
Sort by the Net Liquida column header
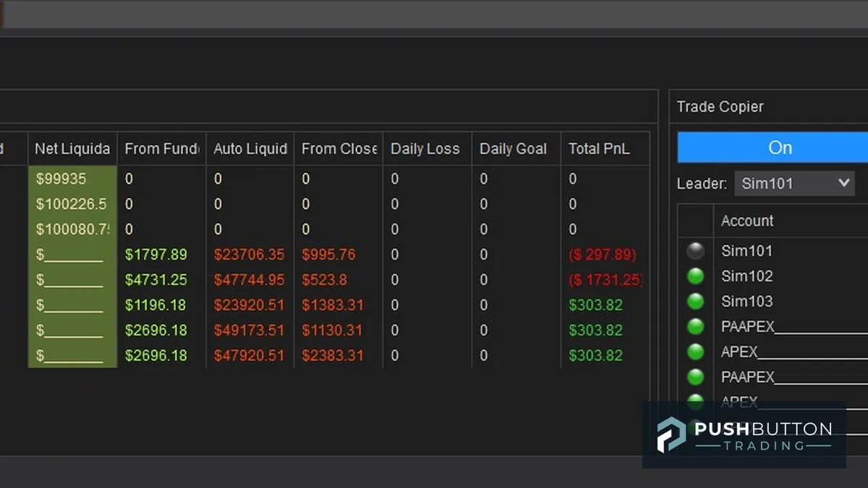pyautogui.click(x=72, y=149)
